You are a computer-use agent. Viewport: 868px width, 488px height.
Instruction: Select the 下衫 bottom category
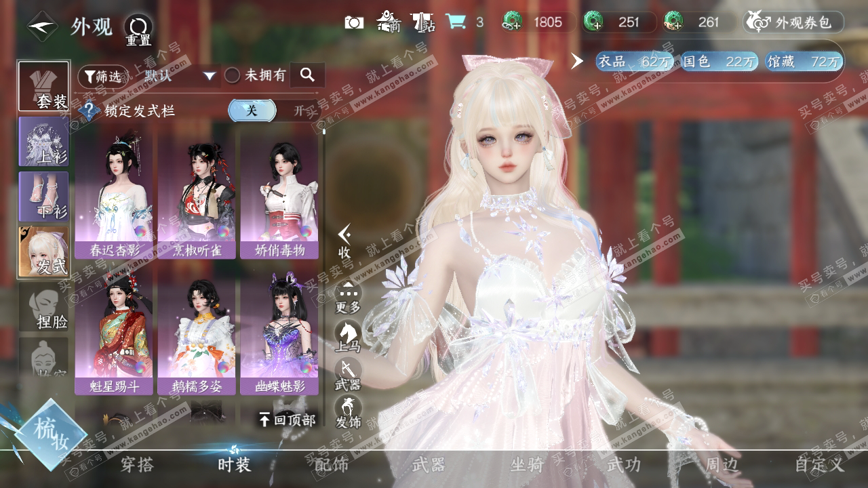[x=44, y=196]
